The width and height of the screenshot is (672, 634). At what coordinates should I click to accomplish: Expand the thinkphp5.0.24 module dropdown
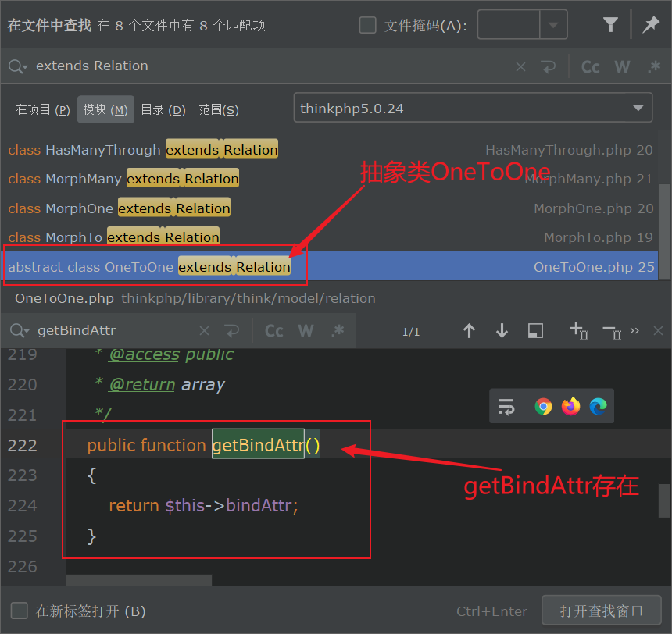[x=638, y=108]
